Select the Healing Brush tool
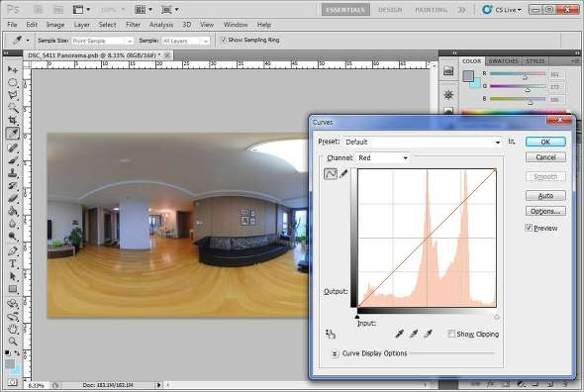 coord(12,147)
